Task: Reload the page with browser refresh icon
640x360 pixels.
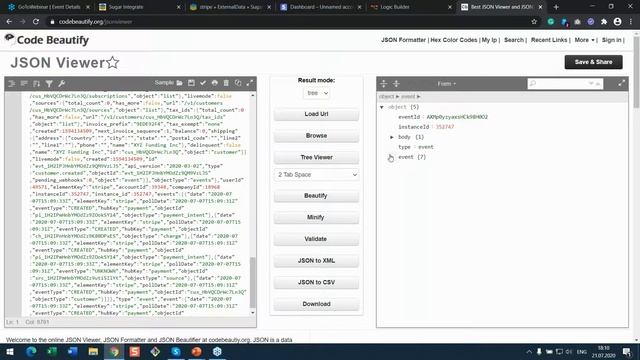Action: [36, 22]
